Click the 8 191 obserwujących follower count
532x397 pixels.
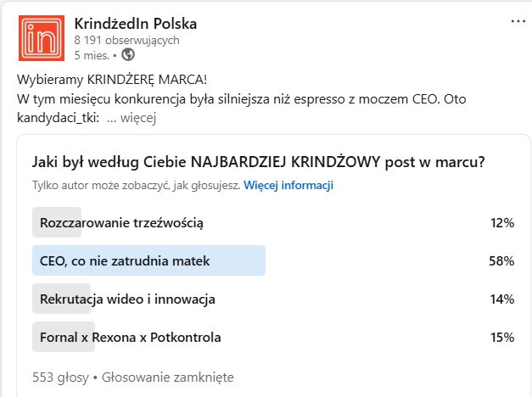127,40
